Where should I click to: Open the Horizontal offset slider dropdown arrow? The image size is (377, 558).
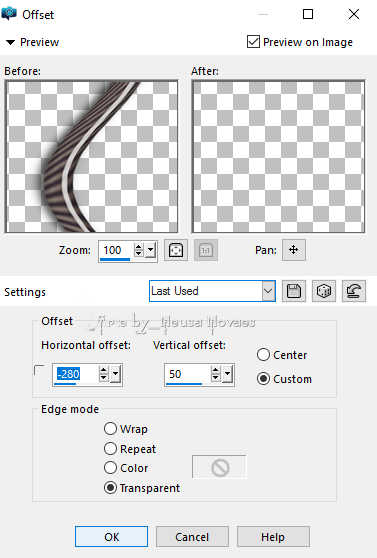point(116,374)
